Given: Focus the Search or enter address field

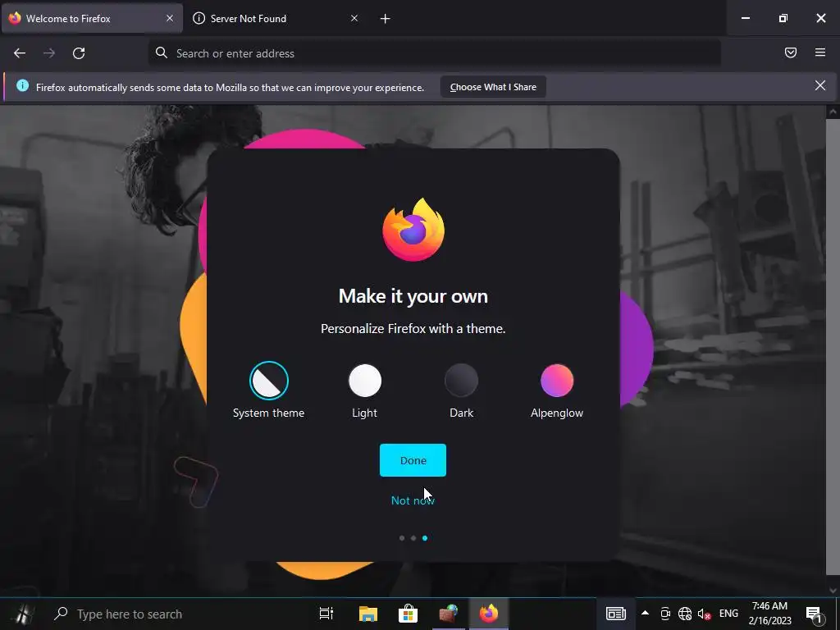Looking at the screenshot, I should tap(435, 53).
